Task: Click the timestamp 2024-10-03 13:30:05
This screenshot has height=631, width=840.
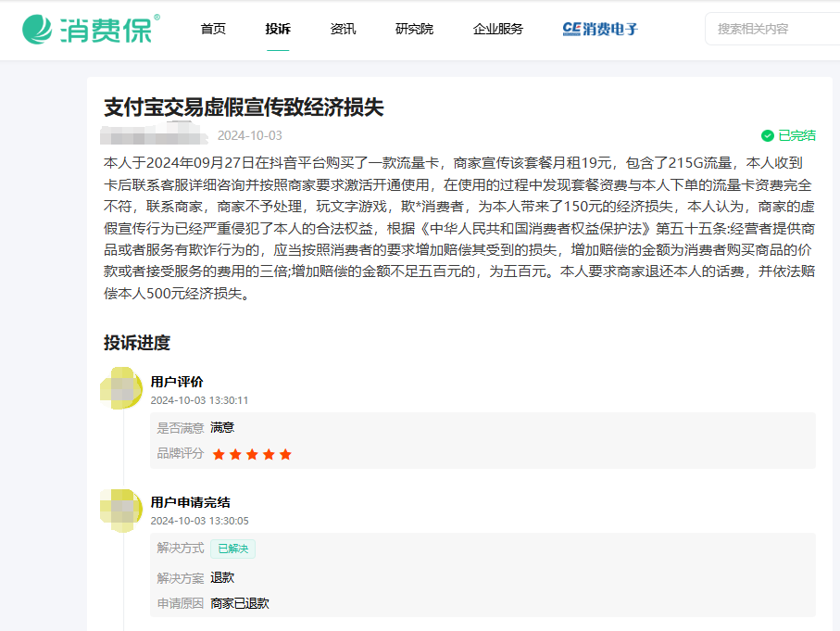Action: [199, 521]
